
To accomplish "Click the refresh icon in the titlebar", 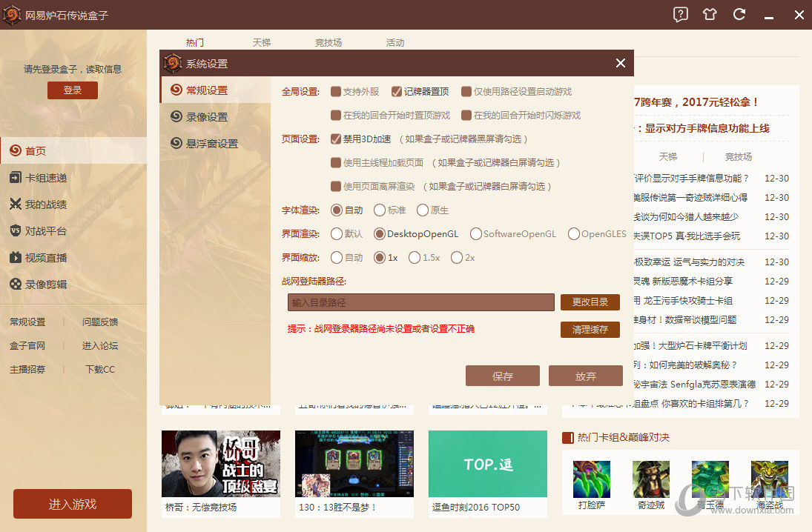I will click(x=739, y=14).
